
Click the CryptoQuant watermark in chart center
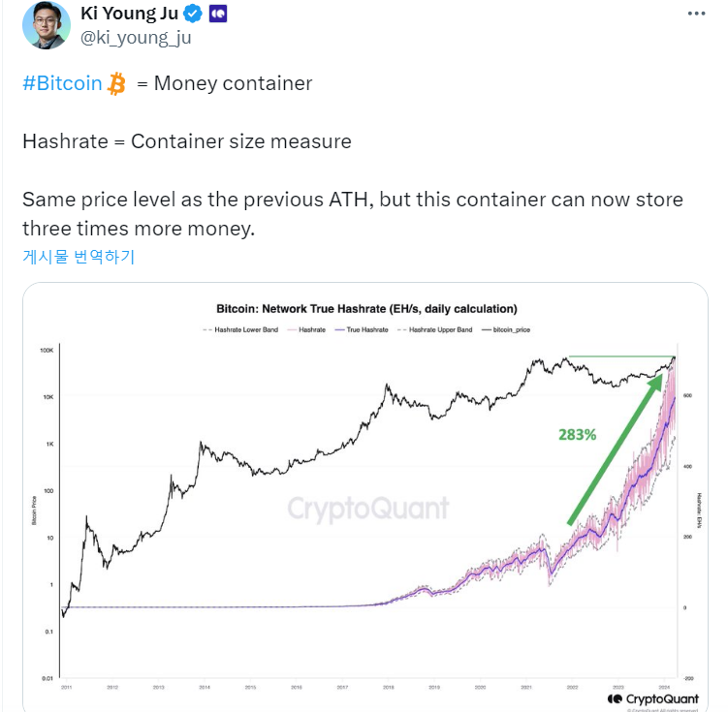pyautogui.click(x=367, y=508)
